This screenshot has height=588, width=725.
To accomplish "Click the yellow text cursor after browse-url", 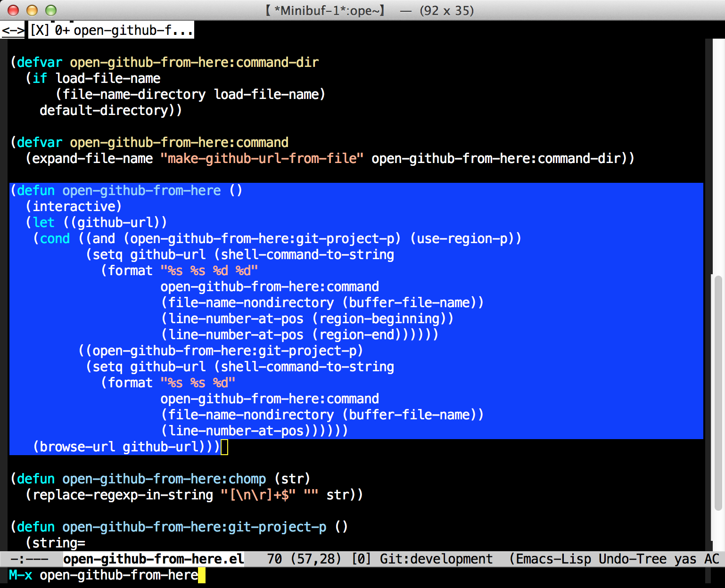I will pos(224,447).
